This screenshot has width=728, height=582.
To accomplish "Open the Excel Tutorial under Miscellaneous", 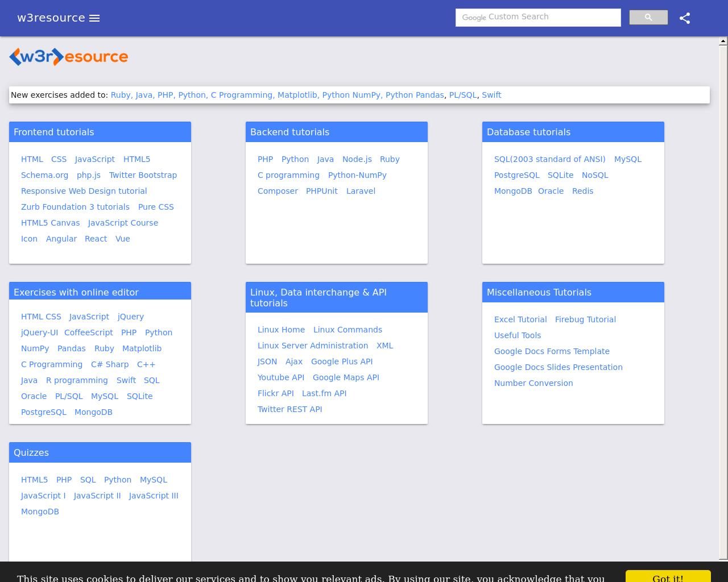I will [520, 319].
